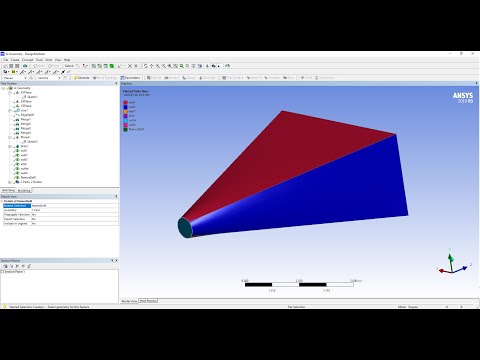Open the File menu

pos(6,60)
